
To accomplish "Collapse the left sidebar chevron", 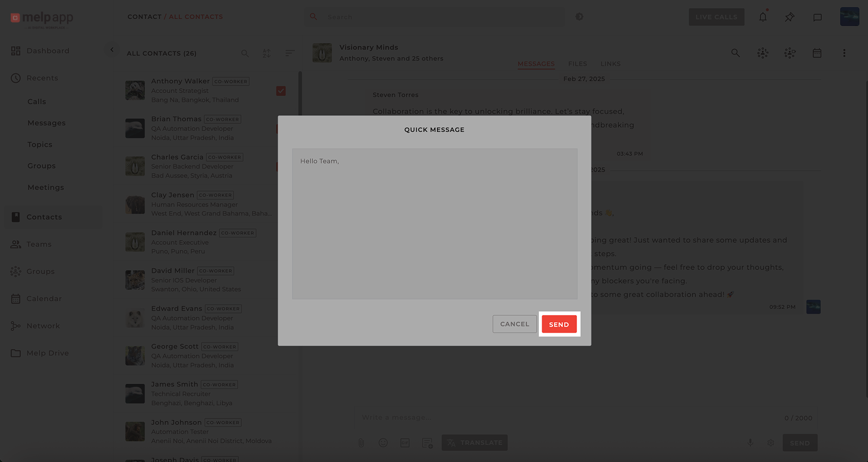I will pos(112,50).
